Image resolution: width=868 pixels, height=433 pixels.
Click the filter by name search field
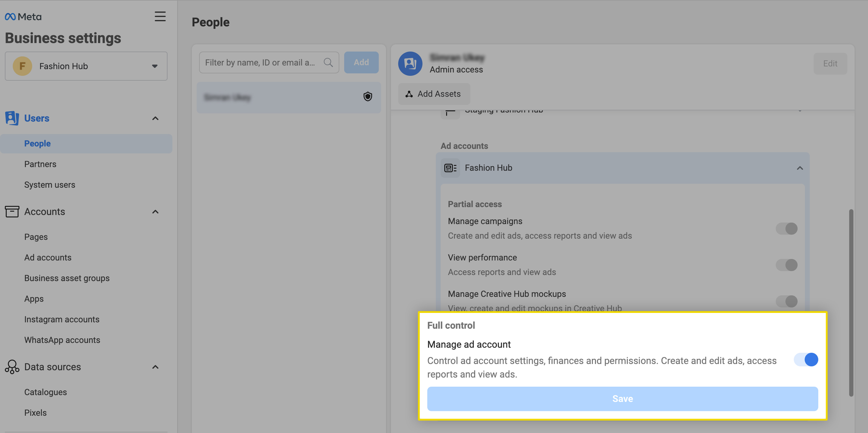tap(269, 62)
